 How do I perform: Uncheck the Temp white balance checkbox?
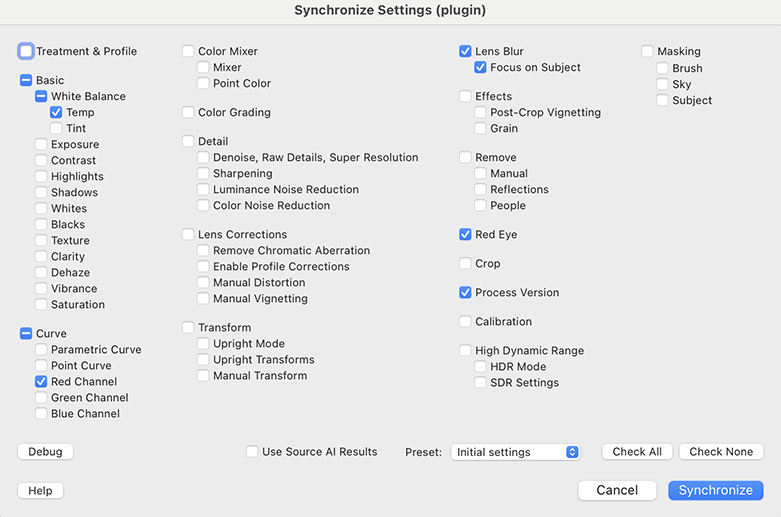point(56,113)
